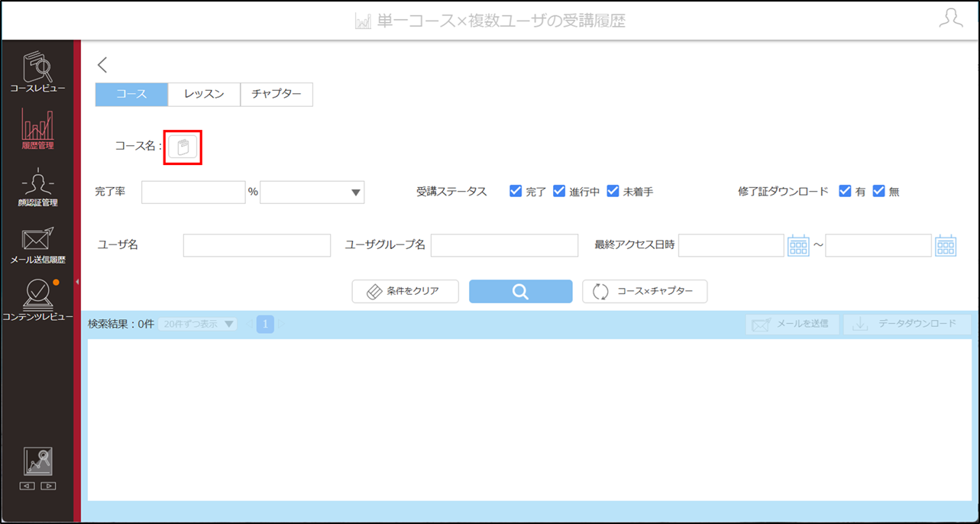Toggle 修了証ダウンロード 無 checkbox
Image resolution: width=980 pixels, height=524 pixels.
coord(878,191)
